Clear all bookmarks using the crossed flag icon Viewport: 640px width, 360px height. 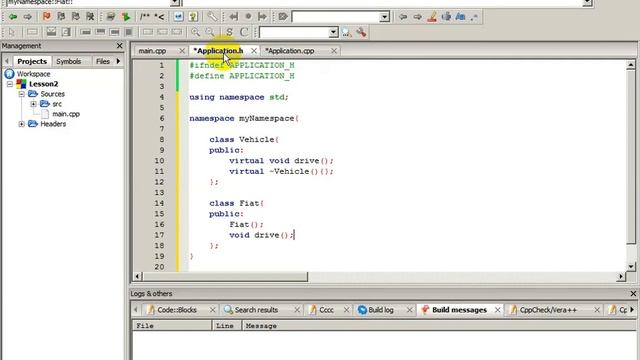[x=90, y=17]
